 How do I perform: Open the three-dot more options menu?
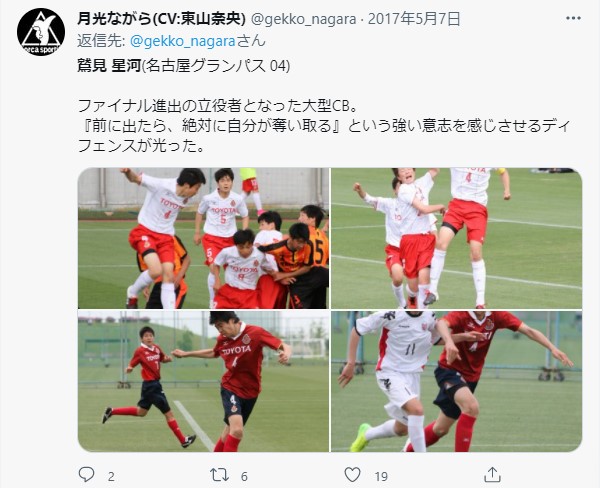point(573,18)
